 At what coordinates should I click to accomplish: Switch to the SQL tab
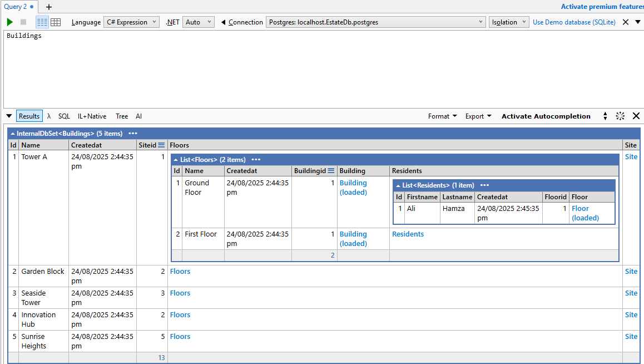coord(64,116)
